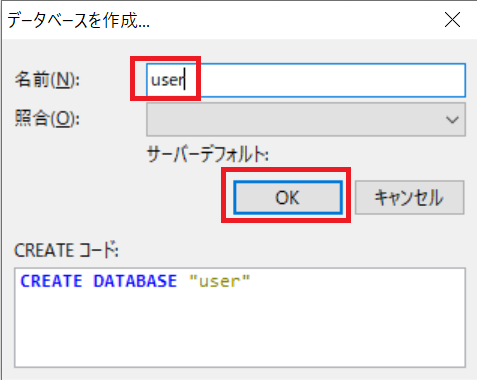The width and height of the screenshot is (477, 380).
Task: Open the 照合 collation combo box
Action: click(x=306, y=119)
